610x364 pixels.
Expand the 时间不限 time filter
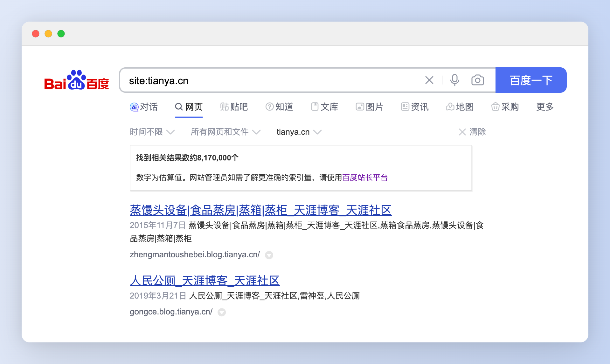(x=152, y=132)
